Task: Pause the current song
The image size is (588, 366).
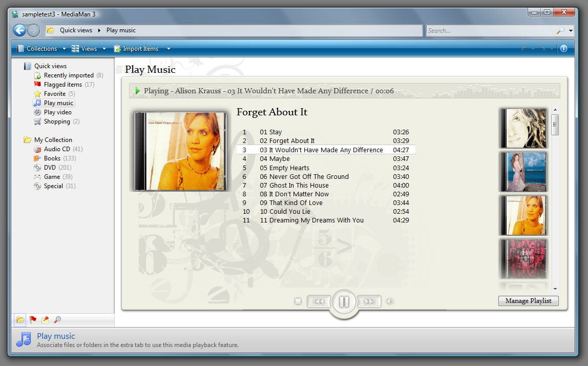Action: [344, 302]
